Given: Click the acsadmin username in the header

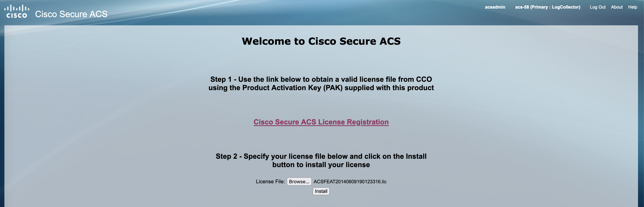Looking at the screenshot, I should pos(495,7).
